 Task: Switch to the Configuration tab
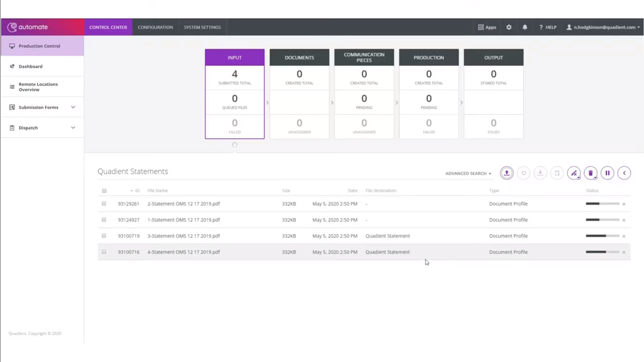click(x=155, y=27)
